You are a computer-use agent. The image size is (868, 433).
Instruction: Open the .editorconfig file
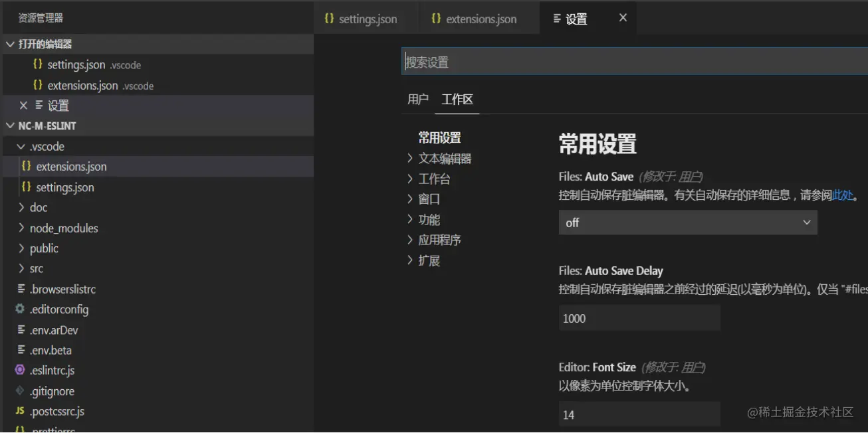[x=158, y=309]
